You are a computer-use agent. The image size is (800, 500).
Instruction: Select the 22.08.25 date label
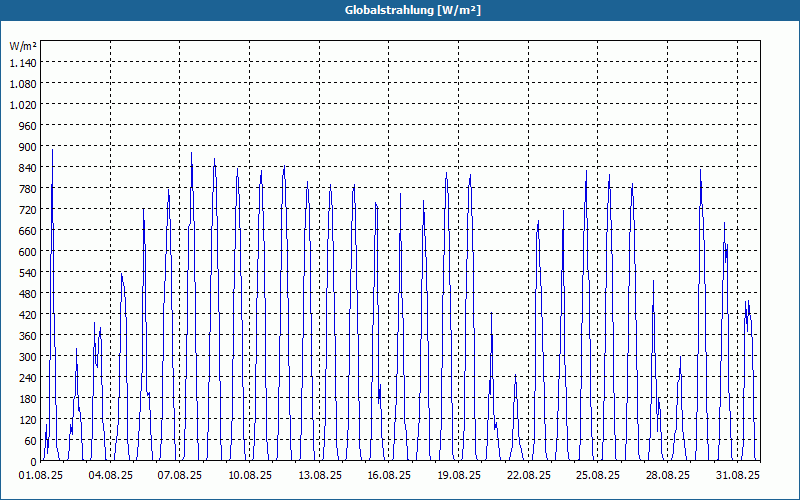[529, 476]
